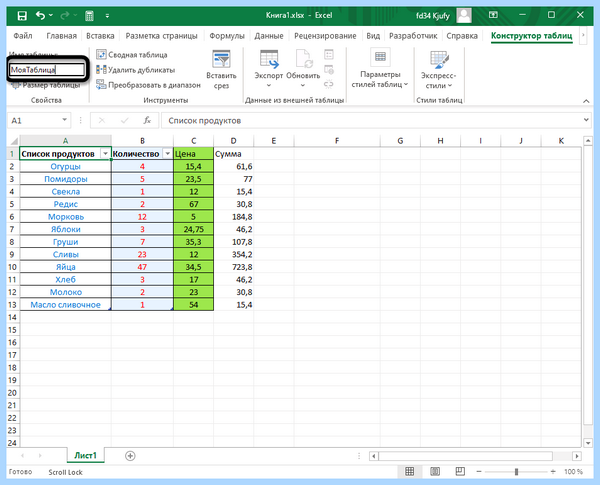Open the Разметка страницы tab
600x485 pixels.
tap(161, 36)
